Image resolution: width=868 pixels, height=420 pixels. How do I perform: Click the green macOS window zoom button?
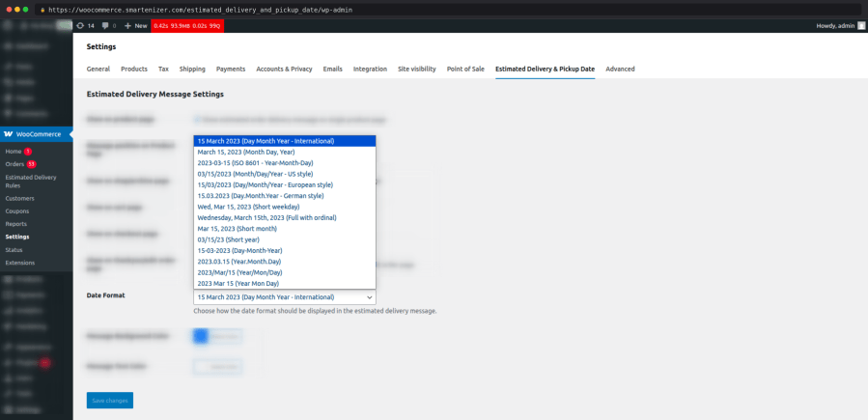tap(25, 10)
